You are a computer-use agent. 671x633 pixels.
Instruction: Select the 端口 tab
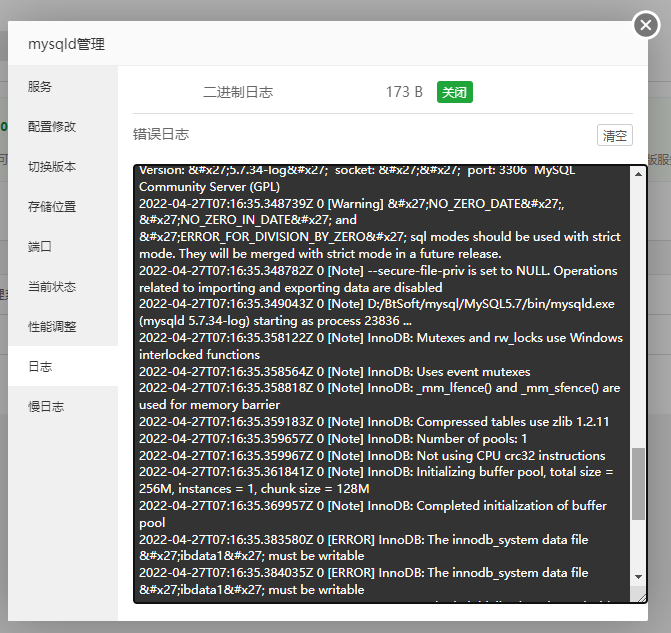(x=63, y=247)
